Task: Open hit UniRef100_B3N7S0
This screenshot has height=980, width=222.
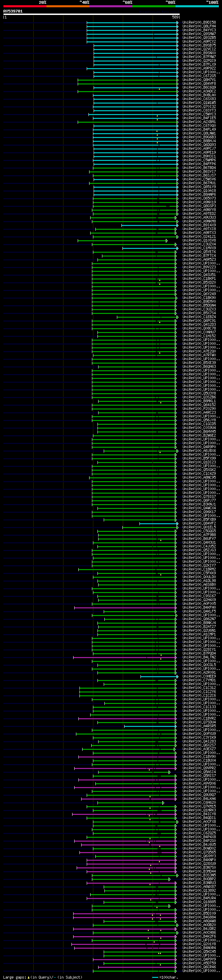Action: 199,867
